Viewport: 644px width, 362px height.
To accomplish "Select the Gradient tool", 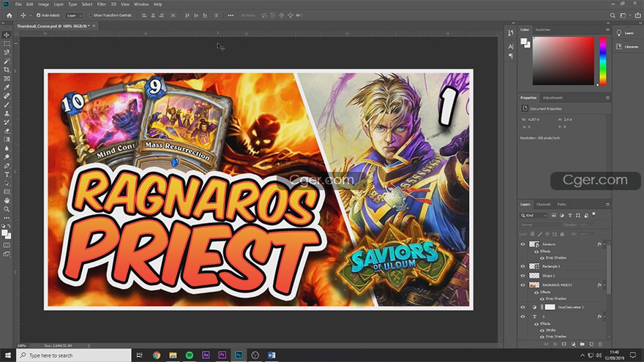I will tap(7, 140).
